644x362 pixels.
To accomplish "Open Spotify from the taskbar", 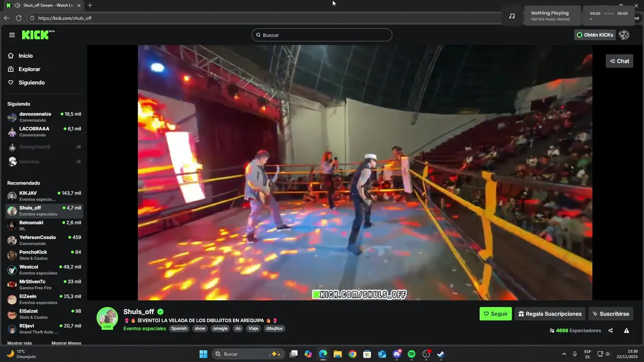I will pos(412,354).
